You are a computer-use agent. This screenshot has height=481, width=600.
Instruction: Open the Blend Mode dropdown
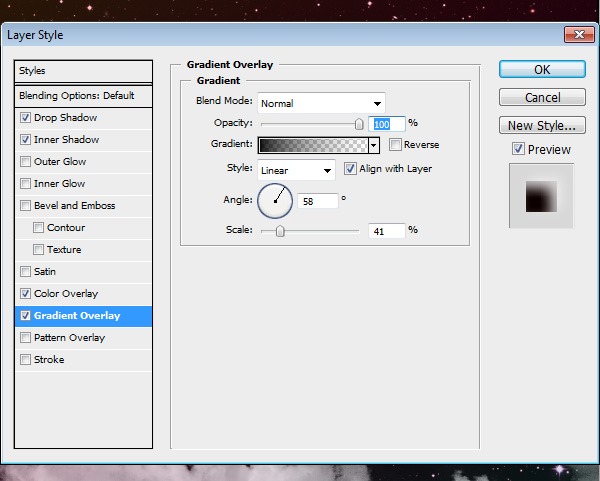coord(321,103)
